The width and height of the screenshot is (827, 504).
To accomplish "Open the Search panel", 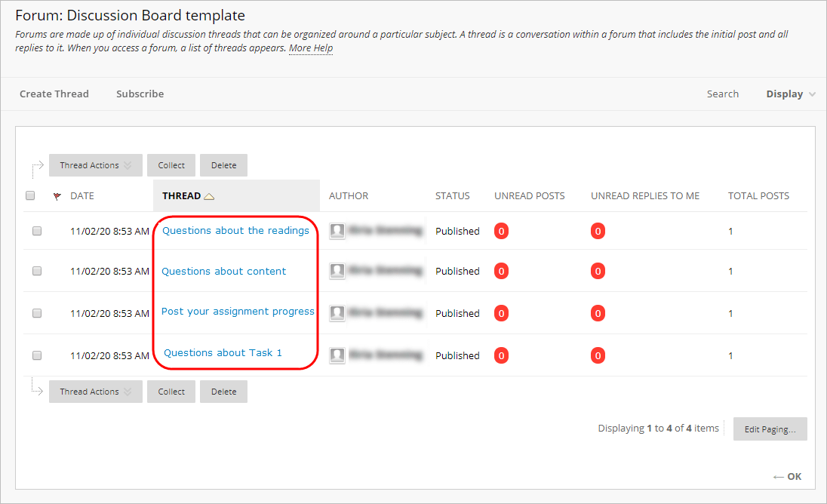I will point(722,94).
